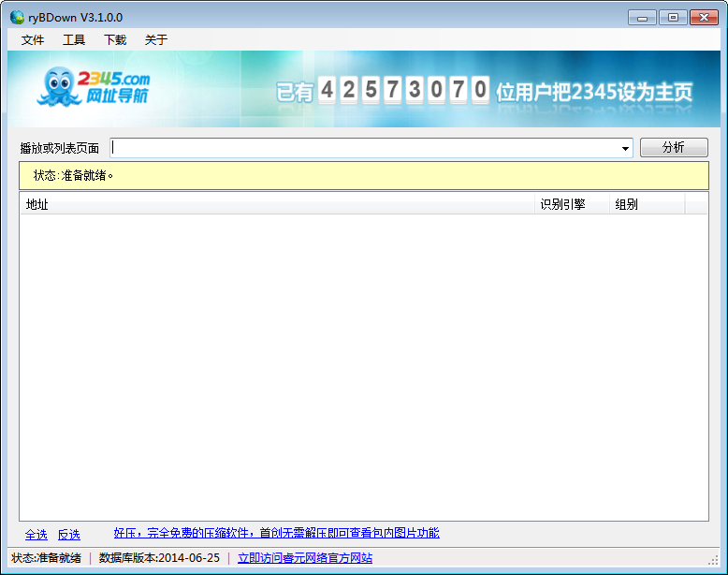The width and height of the screenshot is (728, 575).
Task: Sort by the 地址 column header
Action: 277,204
